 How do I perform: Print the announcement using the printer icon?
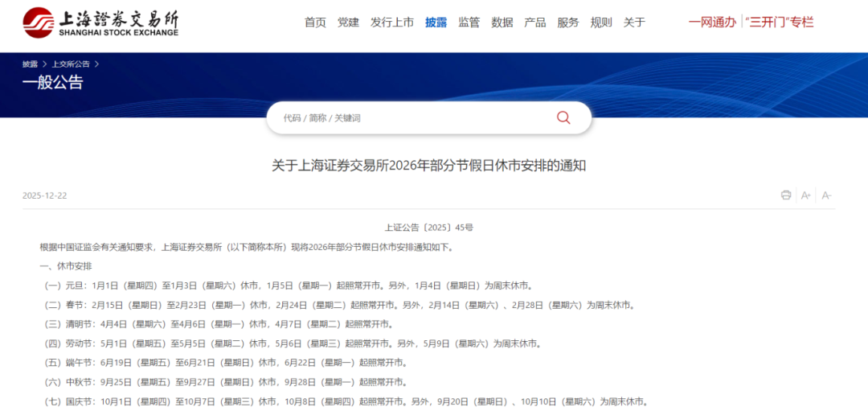point(786,195)
